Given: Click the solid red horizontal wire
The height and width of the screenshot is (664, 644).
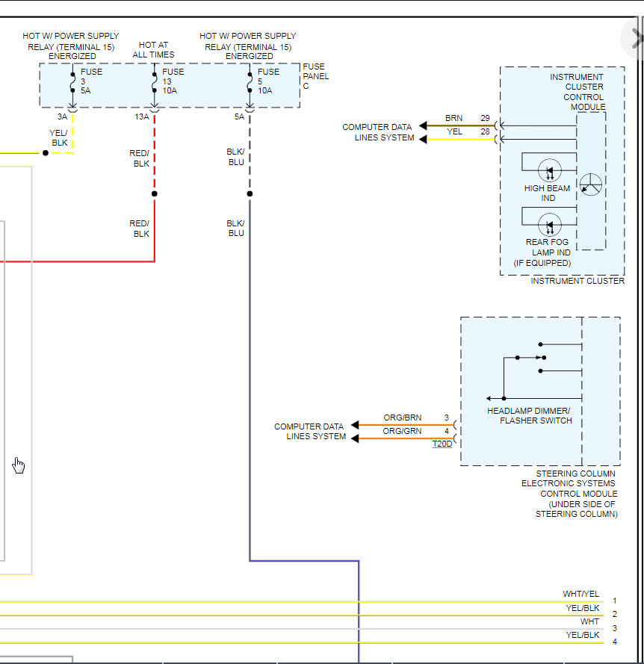Looking at the screenshot, I should [77, 261].
